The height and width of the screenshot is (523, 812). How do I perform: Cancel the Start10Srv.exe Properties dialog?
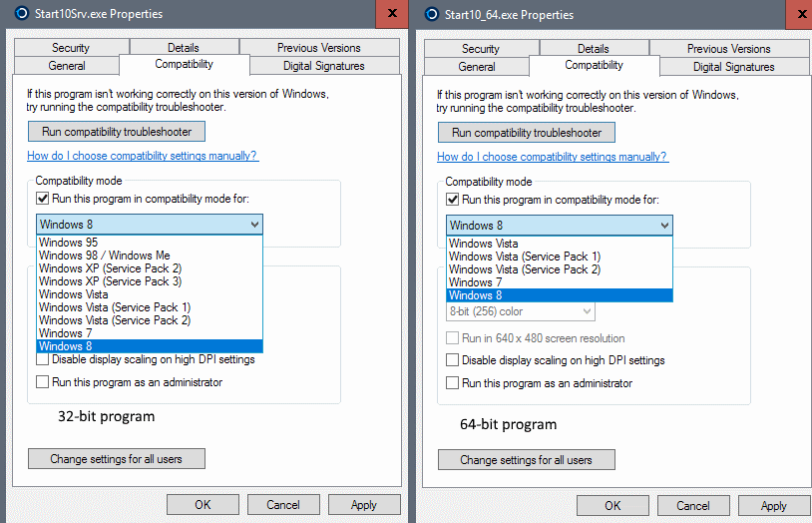pos(283,505)
